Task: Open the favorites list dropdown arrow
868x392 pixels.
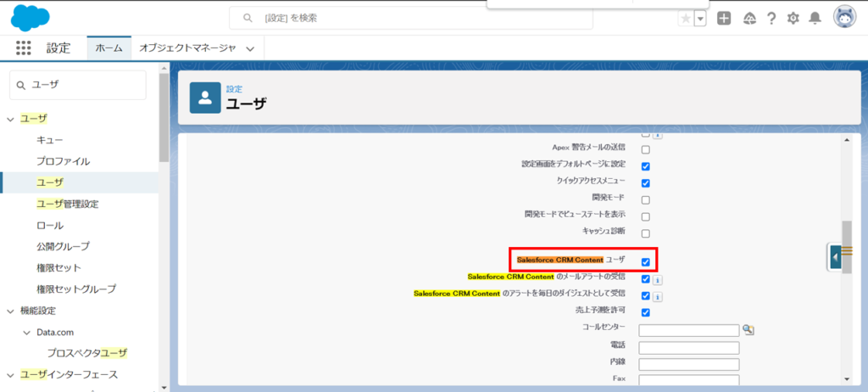Action: [700, 19]
